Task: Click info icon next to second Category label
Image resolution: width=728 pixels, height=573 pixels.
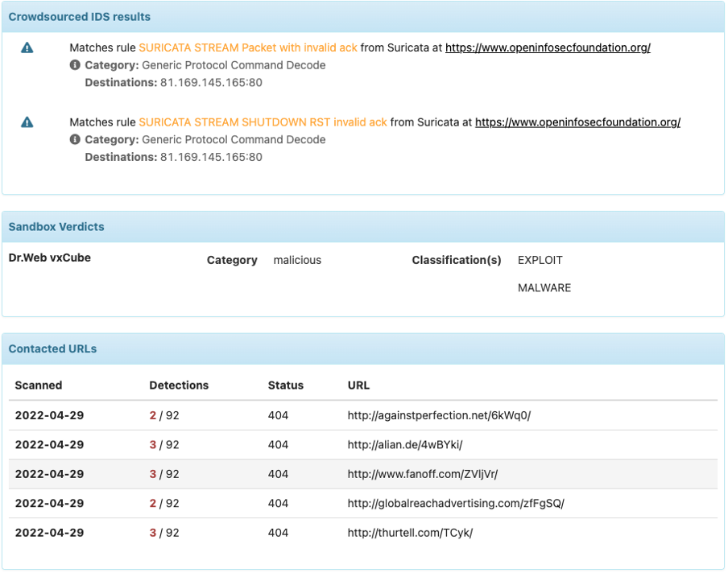Action: pos(75,139)
